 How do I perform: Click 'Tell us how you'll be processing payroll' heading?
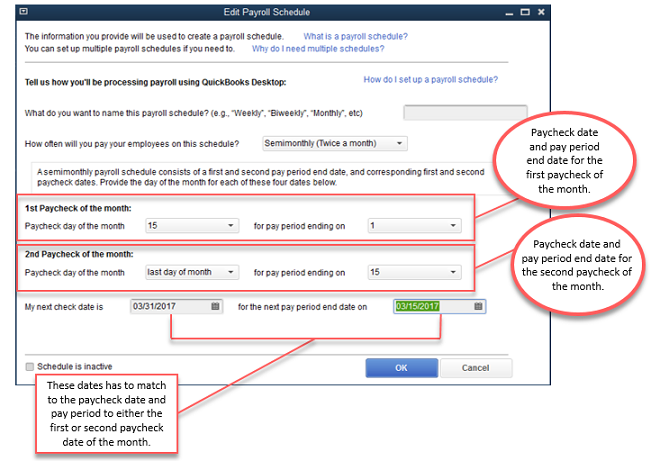(155, 82)
